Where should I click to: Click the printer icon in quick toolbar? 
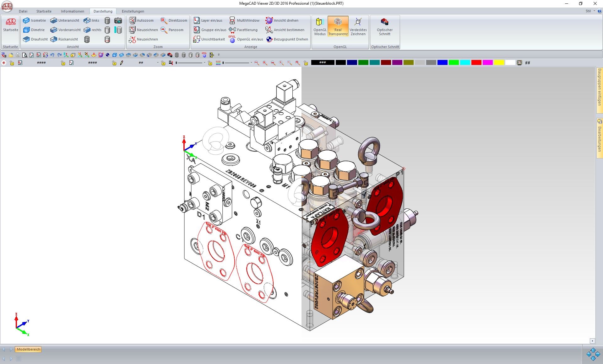(18, 55)
